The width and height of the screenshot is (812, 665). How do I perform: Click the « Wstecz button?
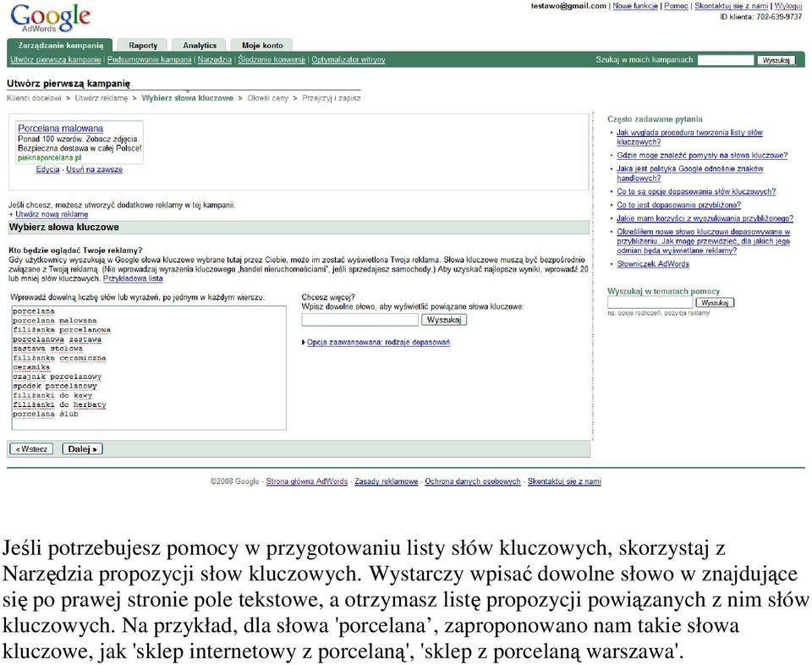pyautogui.click(x=31, y=448)
